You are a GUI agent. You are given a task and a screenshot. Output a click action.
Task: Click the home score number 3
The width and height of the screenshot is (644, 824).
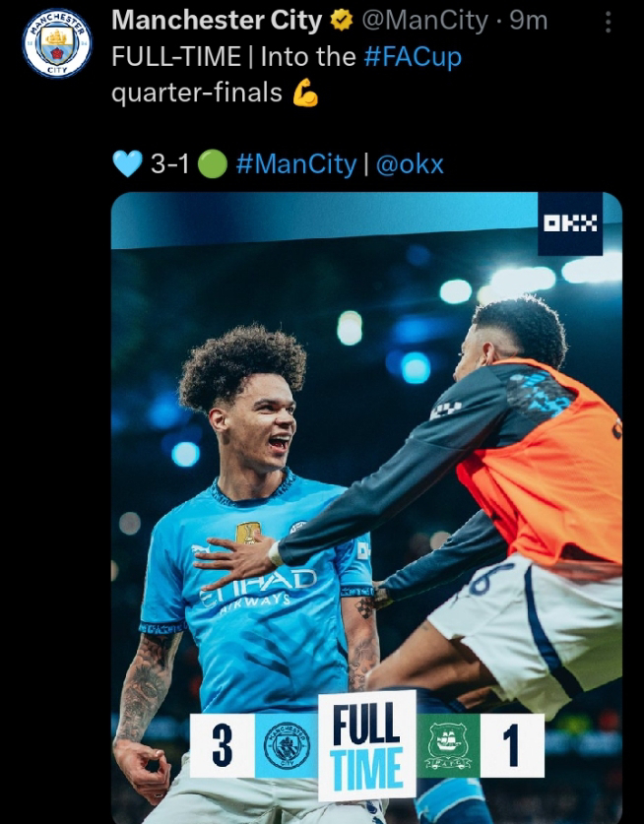pyautogui.click(x=223, y=745)
